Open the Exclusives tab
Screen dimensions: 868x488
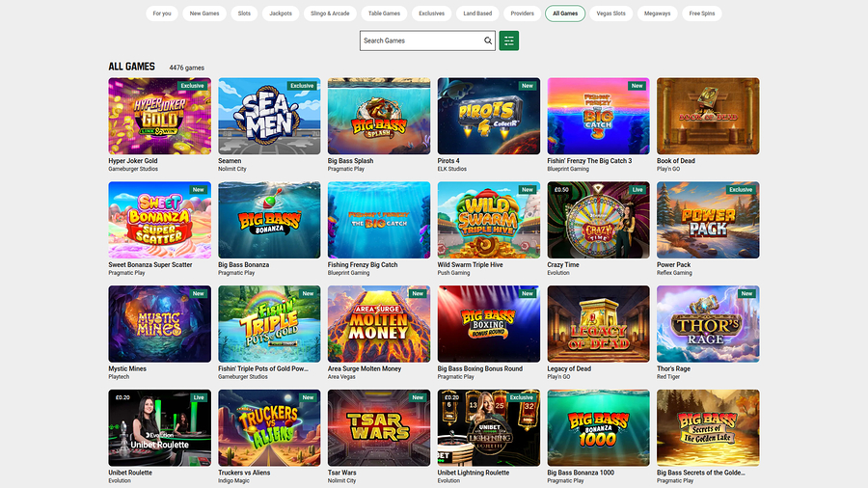(432, 14)
